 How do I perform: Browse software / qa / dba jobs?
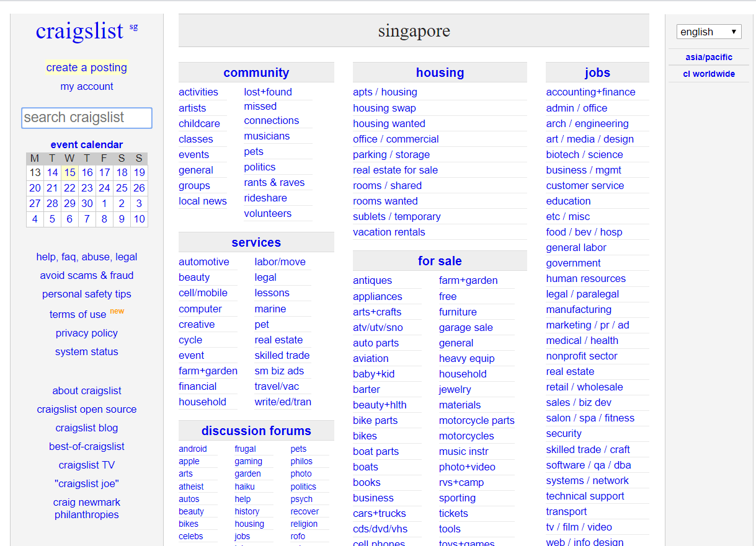589,465
